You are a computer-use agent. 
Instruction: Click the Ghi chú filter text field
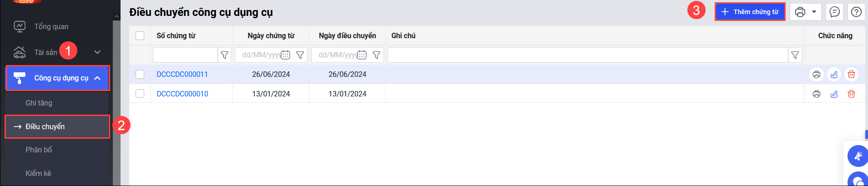pos(588,55)
